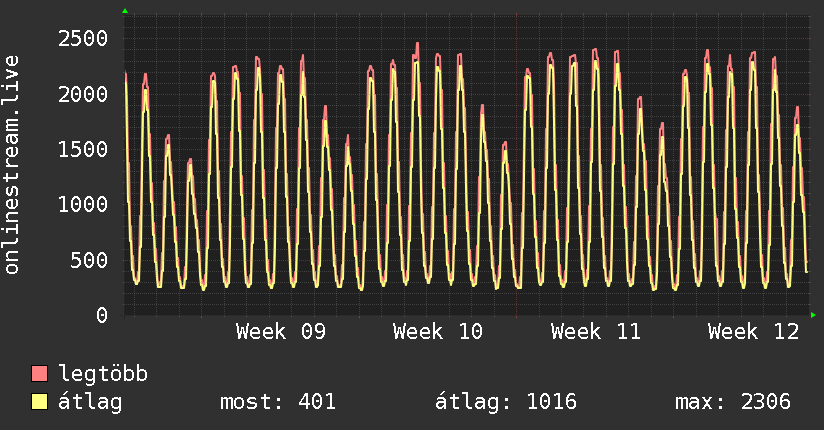This screenshot has width=824, height=430.
Task: Click the 500 y-axis value
Action: tap(89, 261)
